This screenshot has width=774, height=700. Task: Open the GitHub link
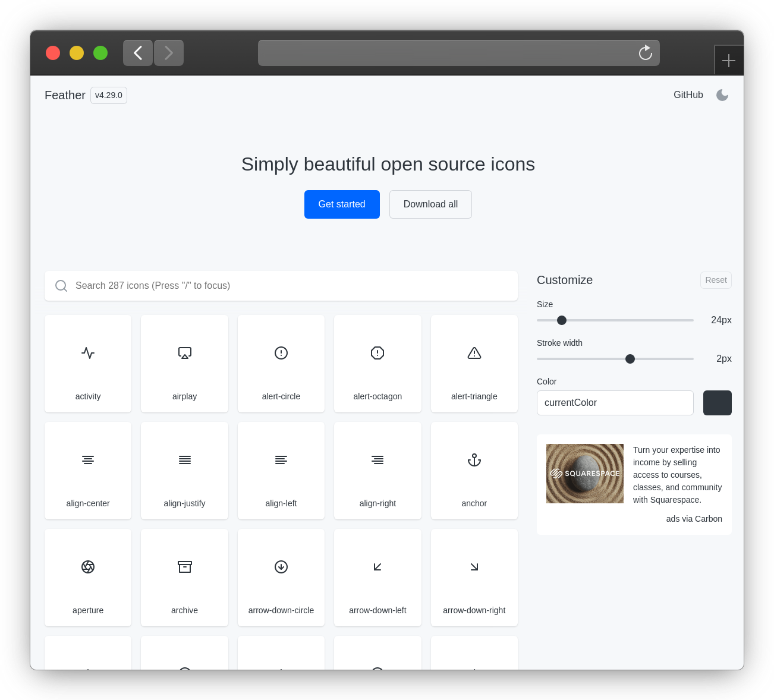tap(688, 95)
